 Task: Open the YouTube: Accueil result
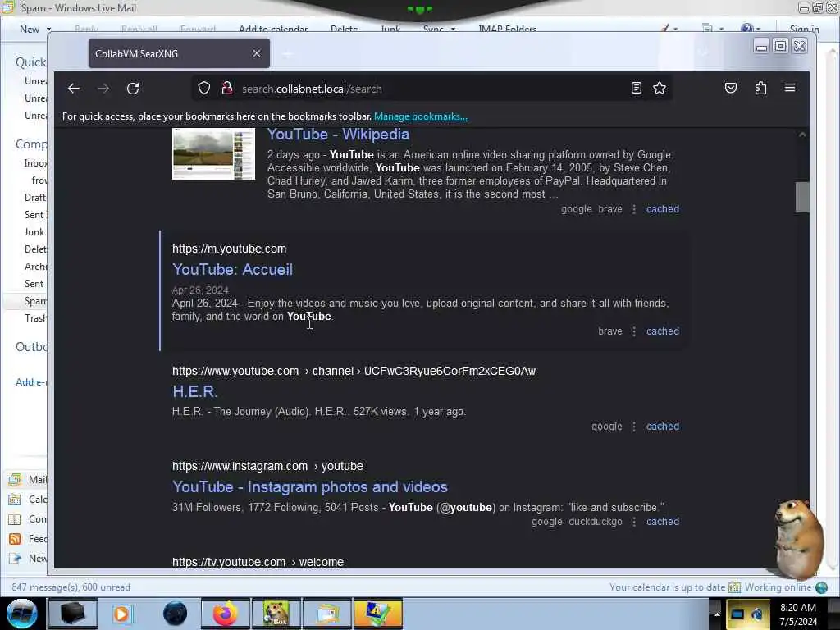coord(232,269)
